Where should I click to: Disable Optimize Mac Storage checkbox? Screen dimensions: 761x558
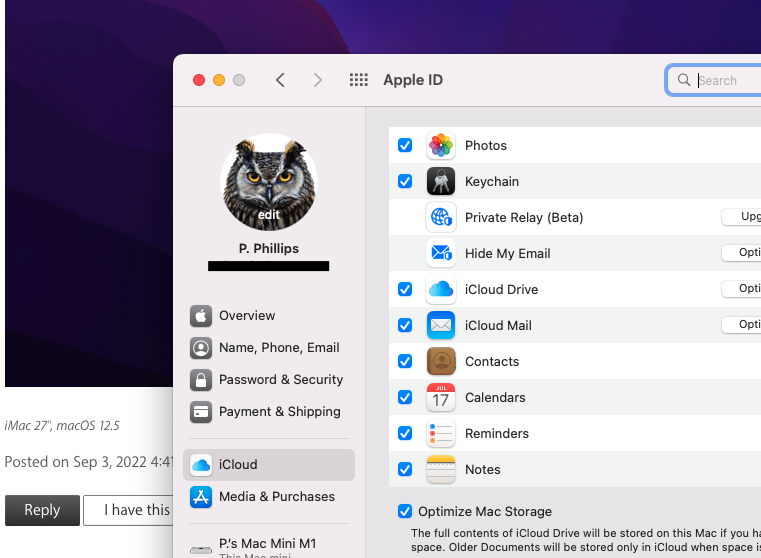(x=405, y=511)
